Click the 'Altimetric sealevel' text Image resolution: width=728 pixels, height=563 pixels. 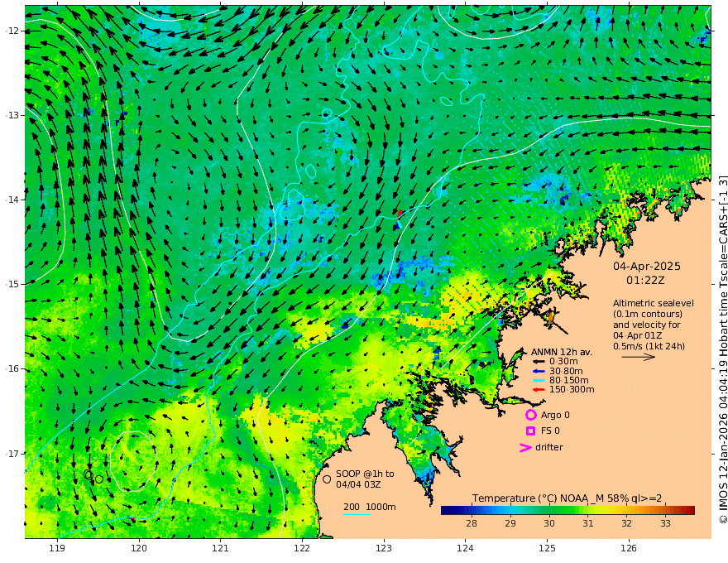pyautogui.click(x=654, y=303)
